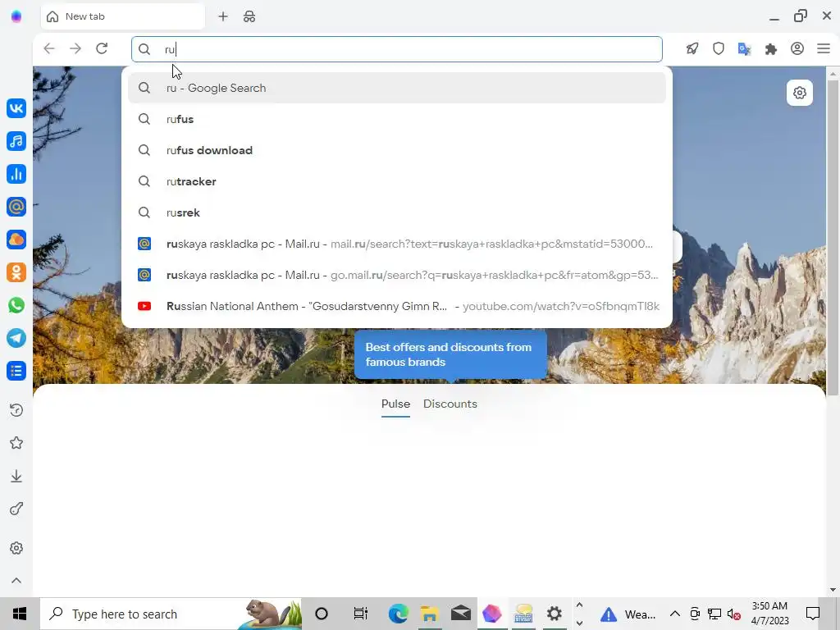Open new tab page settings gear
840x630 pixels.
point(799,93)
